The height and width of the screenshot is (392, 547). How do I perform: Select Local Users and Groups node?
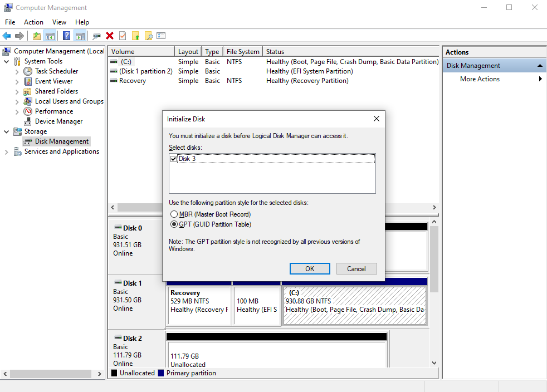click(69, 101)
